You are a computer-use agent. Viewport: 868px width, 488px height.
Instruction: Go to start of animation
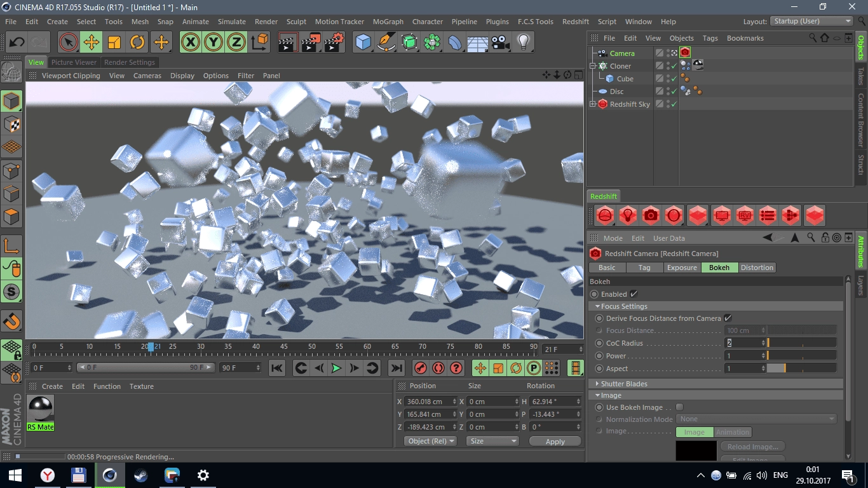click(x=277, y=368)
